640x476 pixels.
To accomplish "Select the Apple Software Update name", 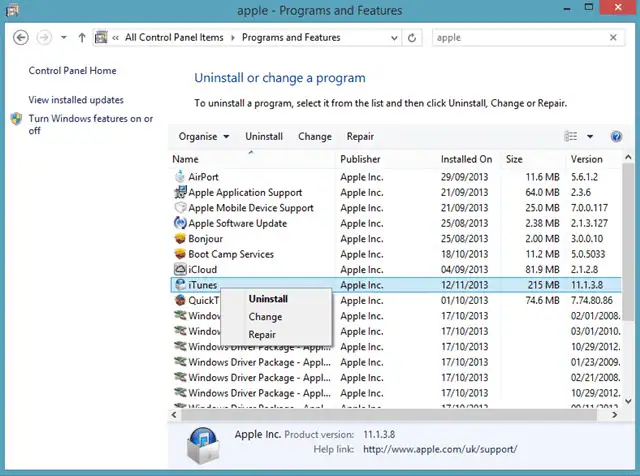I will tap(238, 223).
